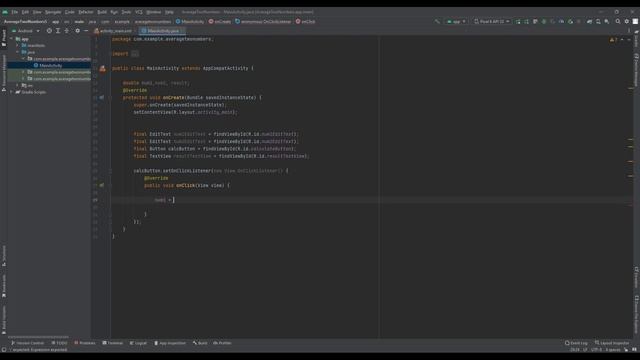
Task: Open Project panel options gear
Action: point(77,31)
